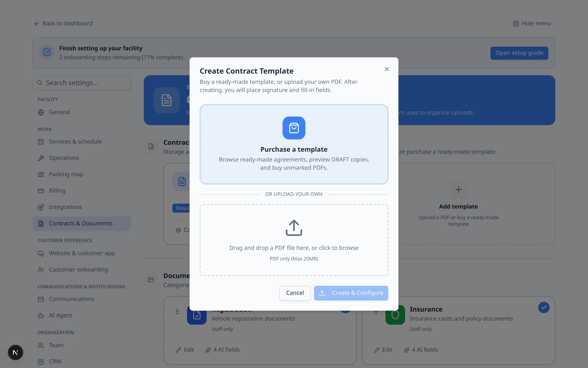Click the Add template heading text
This screenshot has width=588, height=368.
pyautogui.click(x=458, y=206)
